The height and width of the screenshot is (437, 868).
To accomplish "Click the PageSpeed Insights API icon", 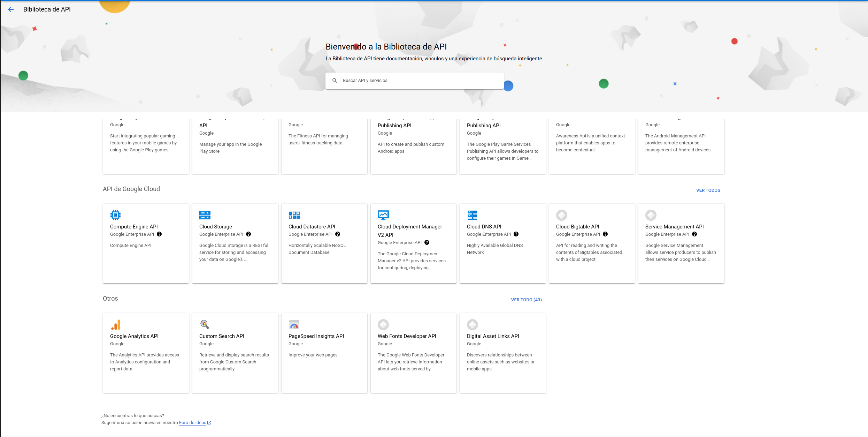I will click(294, 325).
